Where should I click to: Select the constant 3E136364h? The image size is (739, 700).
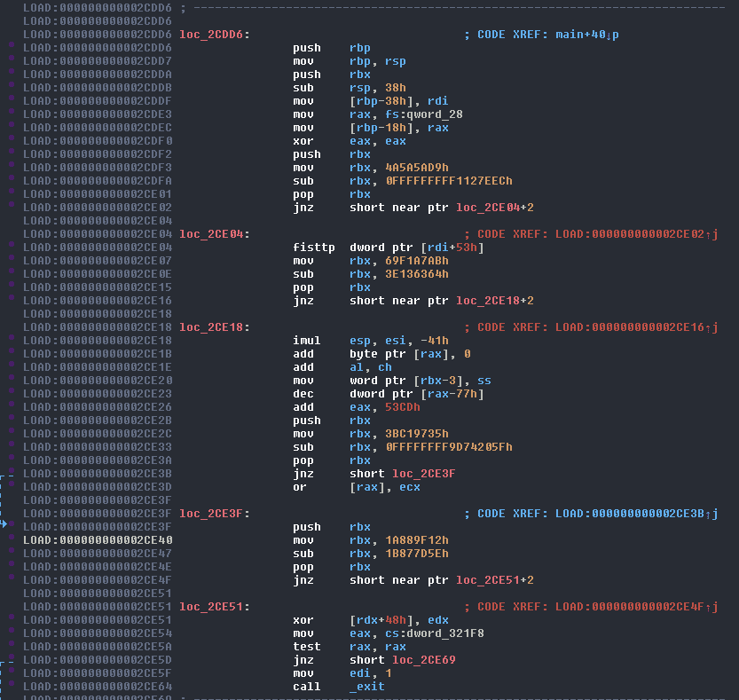(x=417, y=274)
